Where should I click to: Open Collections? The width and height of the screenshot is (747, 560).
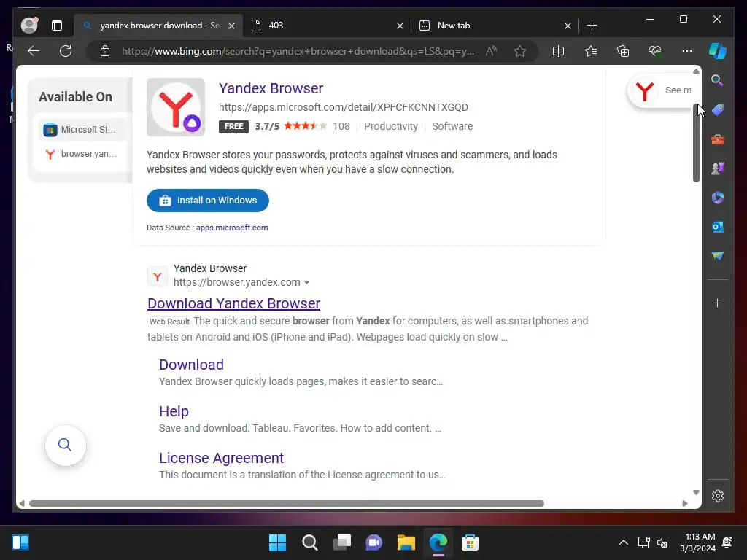pos(623,51)
